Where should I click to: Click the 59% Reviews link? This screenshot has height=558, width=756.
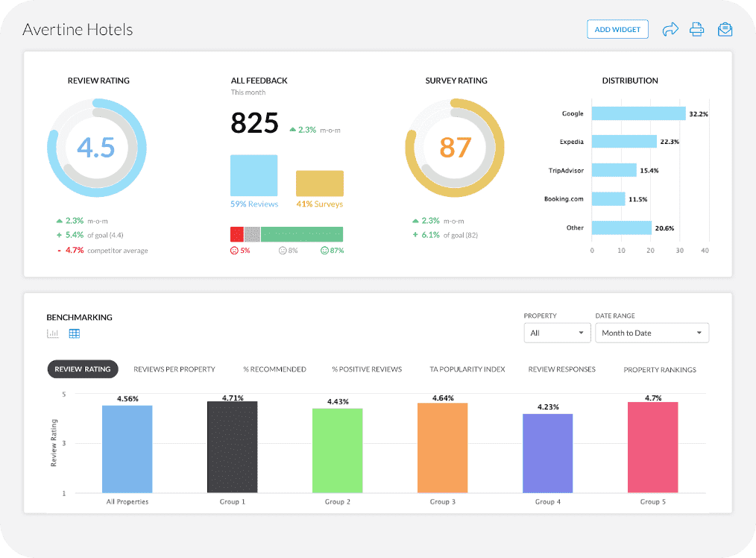[x=253, y=204]
